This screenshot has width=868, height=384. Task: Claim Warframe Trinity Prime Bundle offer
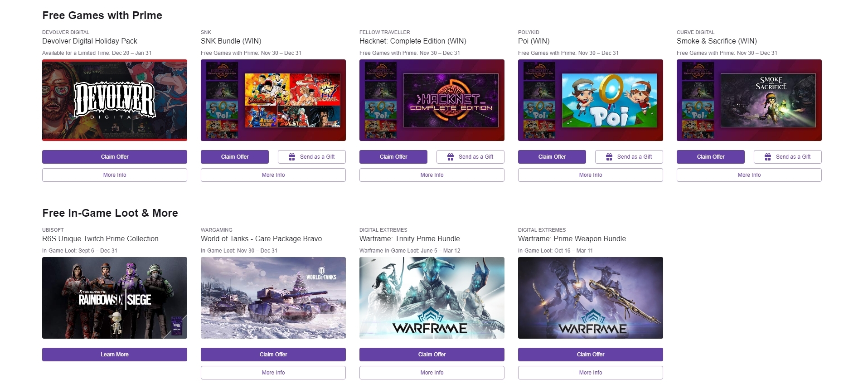432,355
